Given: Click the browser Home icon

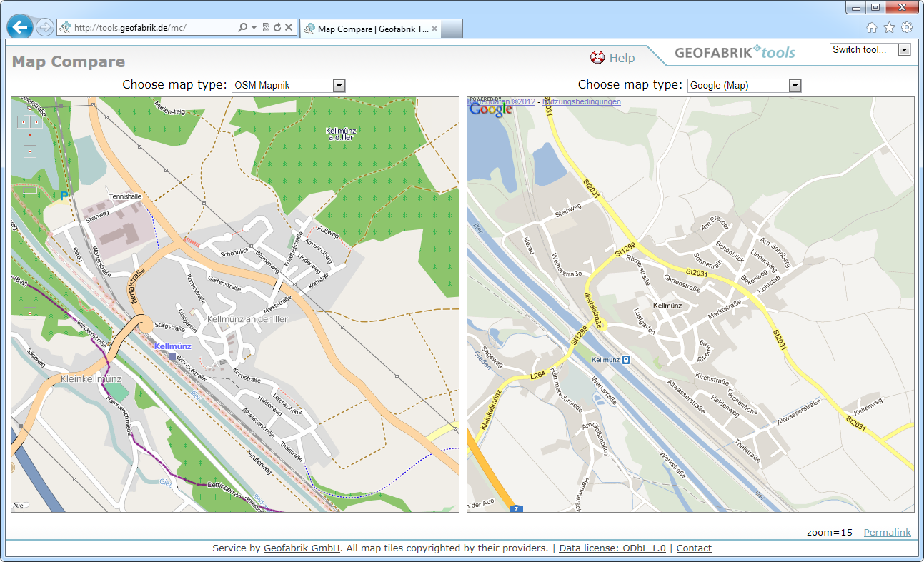Looking at the screenshot, I should 871,28.
